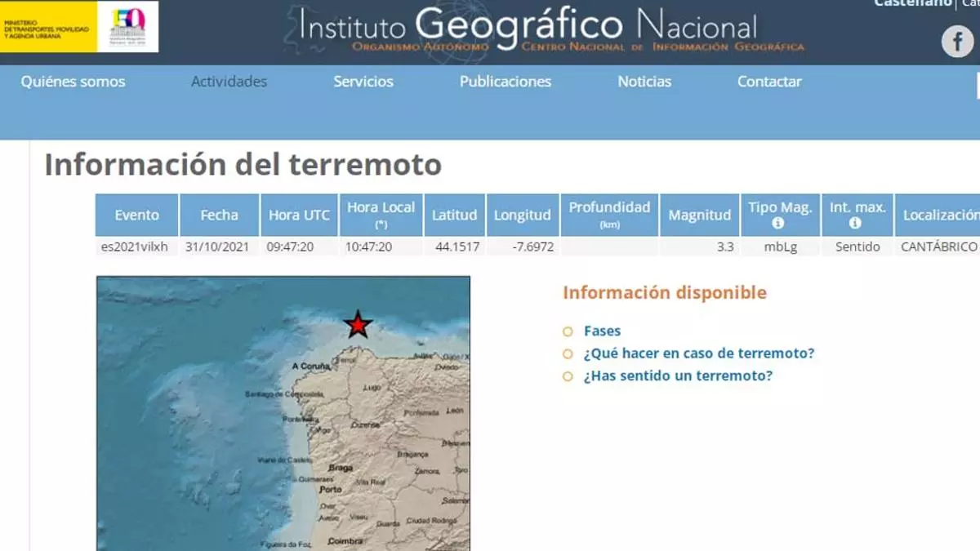Click the IGN 150 anniversary logo

pyautogui.click(x=127, y=27)
